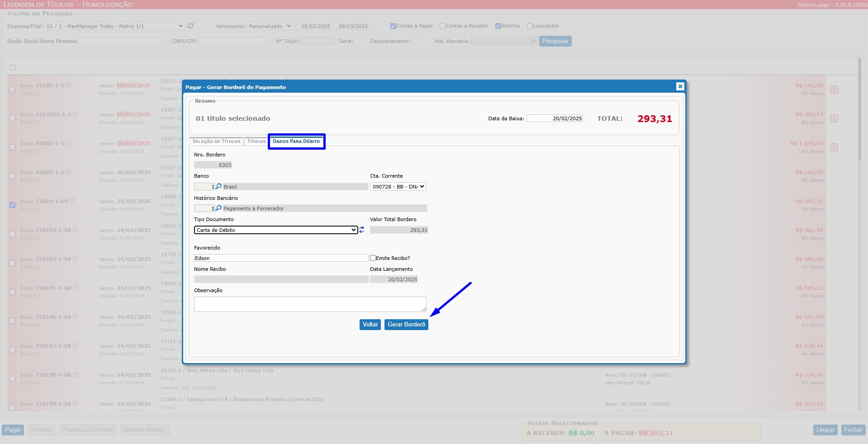This screenshot has width=868, height=444.
Task: Open document 72019-1-68 external link icon
Action: tap(72, 201)
